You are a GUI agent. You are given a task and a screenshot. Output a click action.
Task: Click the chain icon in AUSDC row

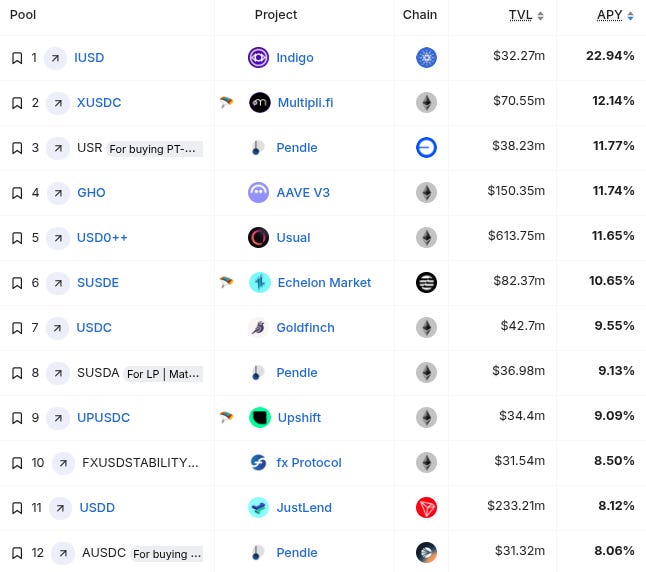pyautogui.click(x=426, y=553)
